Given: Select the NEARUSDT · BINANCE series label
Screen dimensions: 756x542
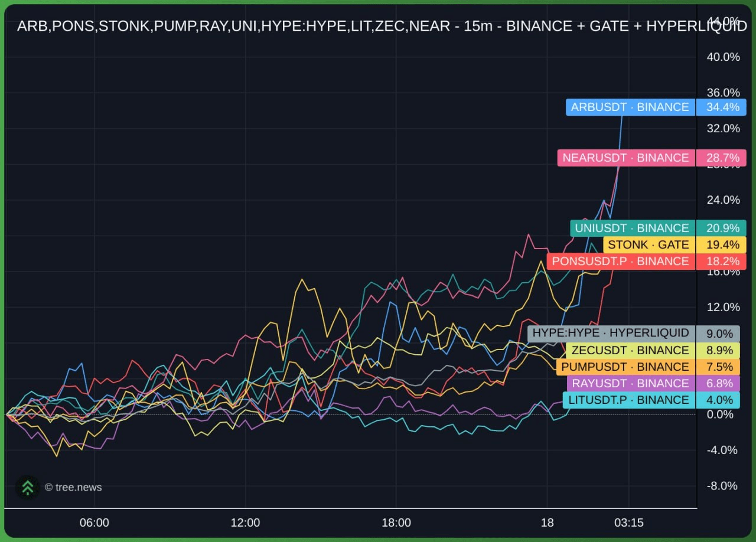Looking at the screenshot, I should pyautogui.click(x=626, y=158).
